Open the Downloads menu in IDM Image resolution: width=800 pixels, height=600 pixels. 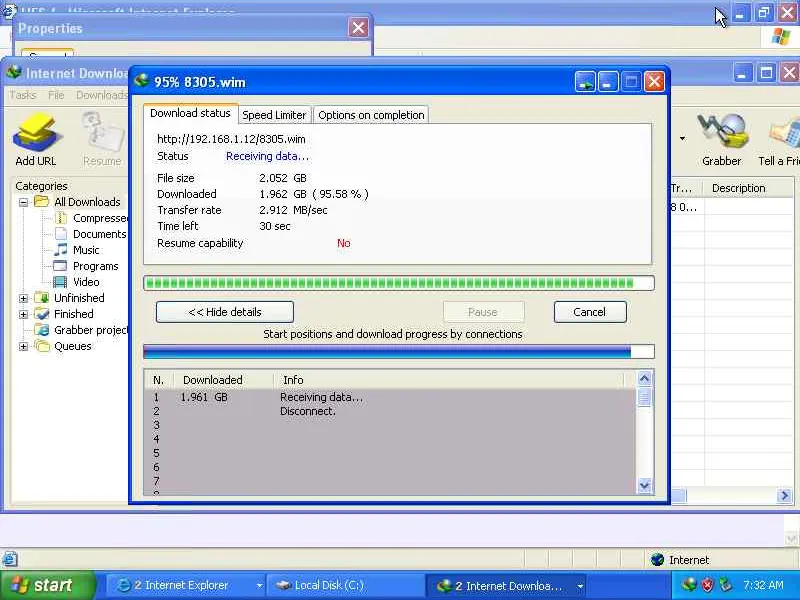coord(101,95)
